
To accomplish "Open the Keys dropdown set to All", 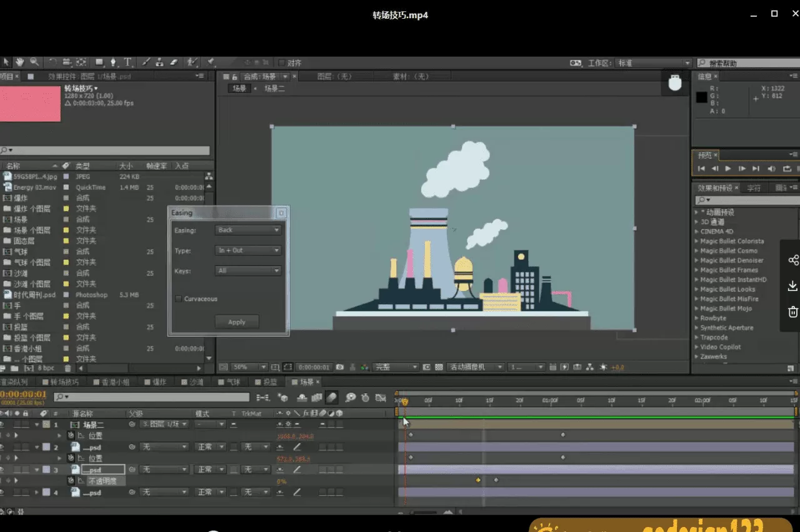I will (247, 271).
